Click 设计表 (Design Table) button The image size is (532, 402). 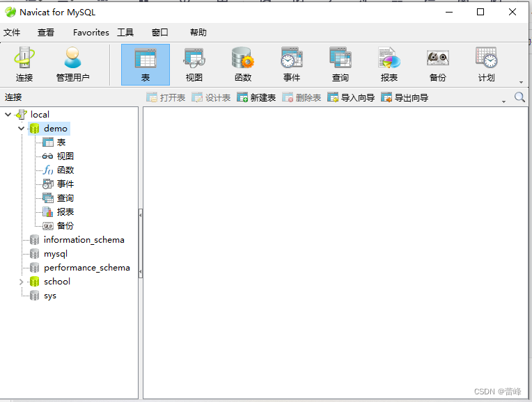click(x=211, y=97)
